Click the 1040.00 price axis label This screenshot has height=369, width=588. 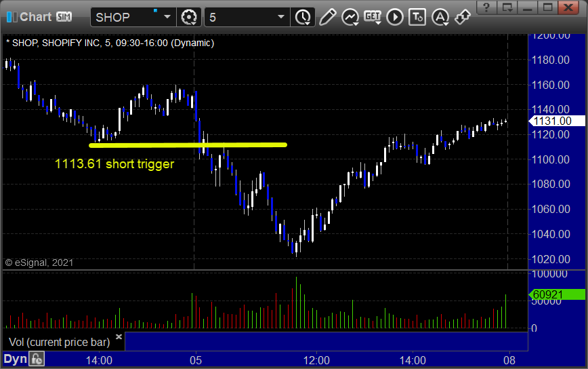(551, 234)
